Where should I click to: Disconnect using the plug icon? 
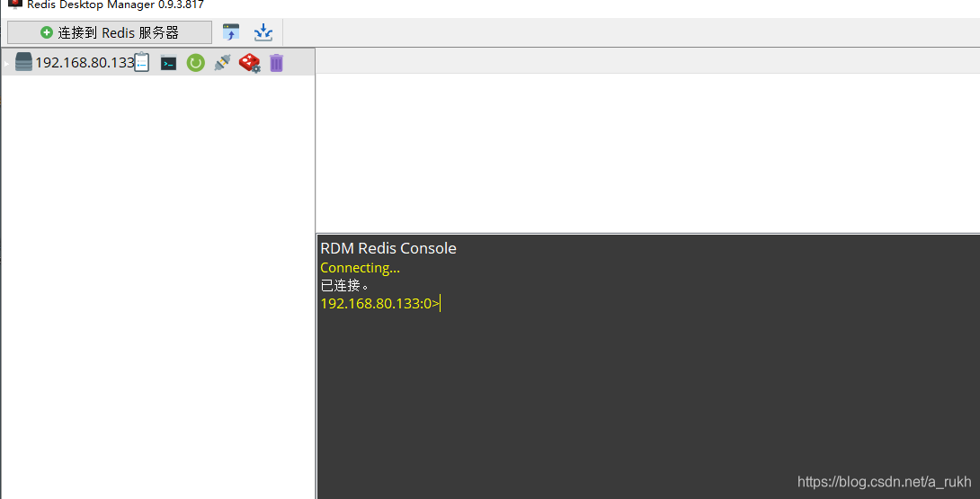click(222, 63)
